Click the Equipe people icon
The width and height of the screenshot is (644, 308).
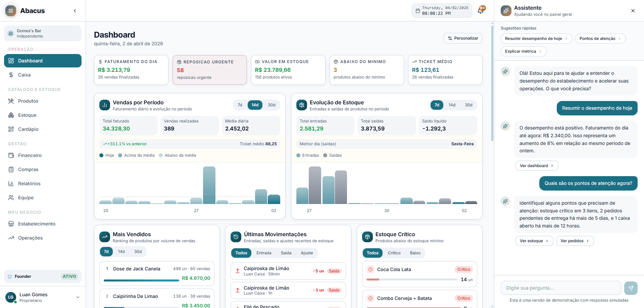[x=11, y=198]
